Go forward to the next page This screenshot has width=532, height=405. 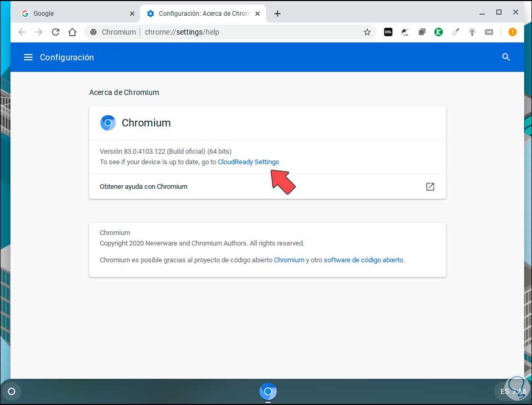pyautogui.click(x=39, y=32)
